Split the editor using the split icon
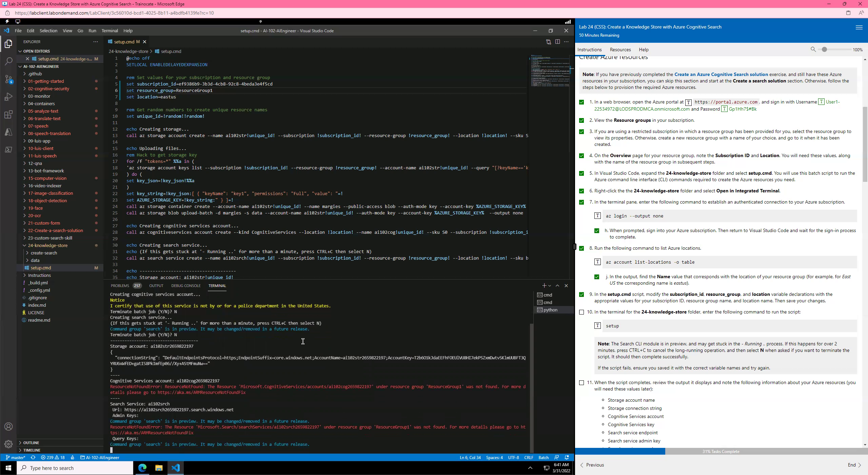 point(557,41)
